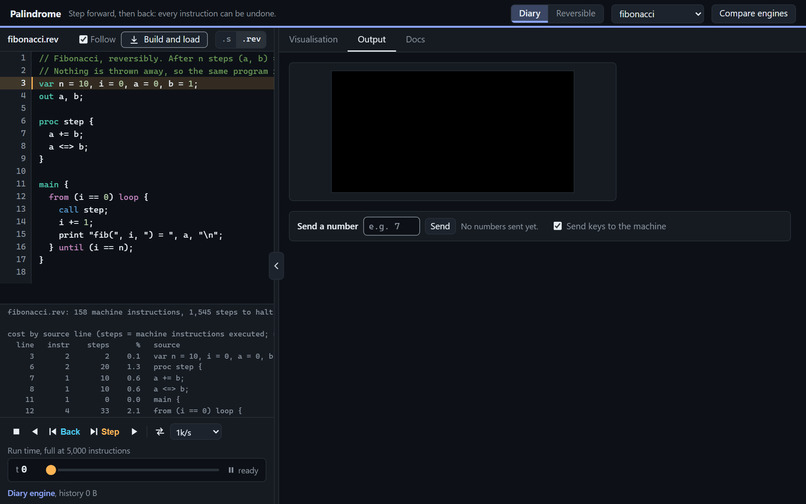Click line number 3 in the gutter
Image resolution: width=806 pixels, height=504 pixels.
[x=23, y=83]
